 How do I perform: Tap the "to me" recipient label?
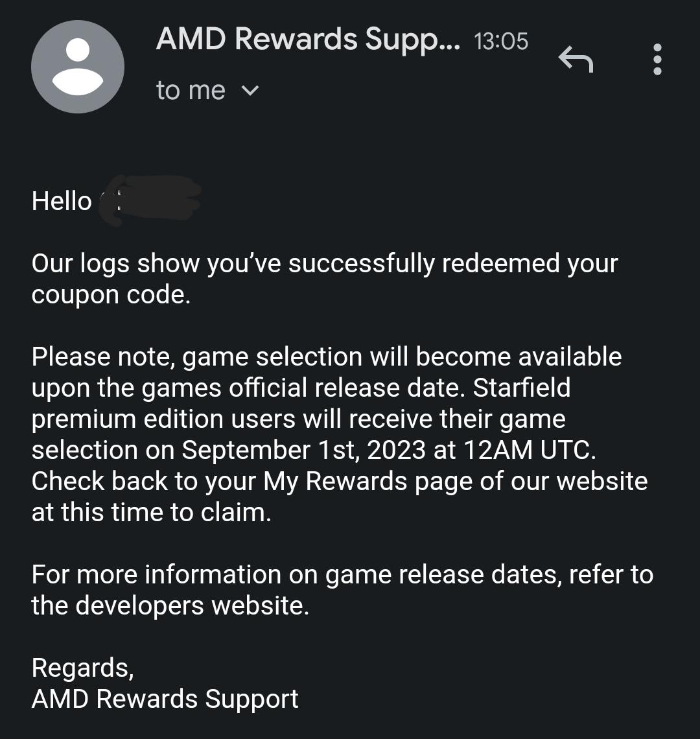191,91
